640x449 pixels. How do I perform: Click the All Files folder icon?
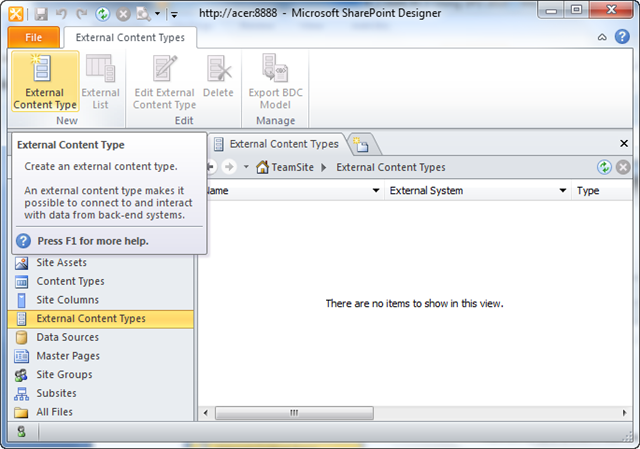[x=21, y=413]
